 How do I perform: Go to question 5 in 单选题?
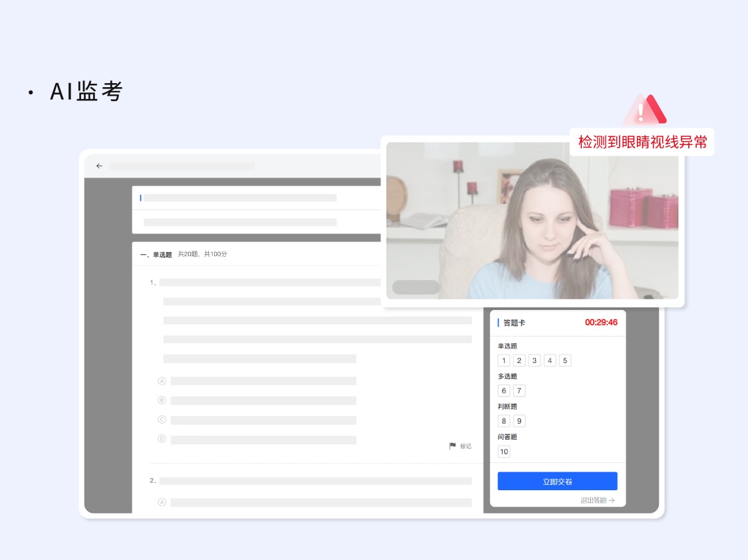coord(565,360)
